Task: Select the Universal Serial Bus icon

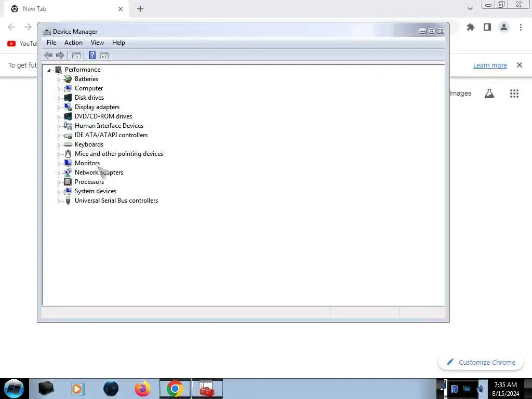Action: point(68,201)
